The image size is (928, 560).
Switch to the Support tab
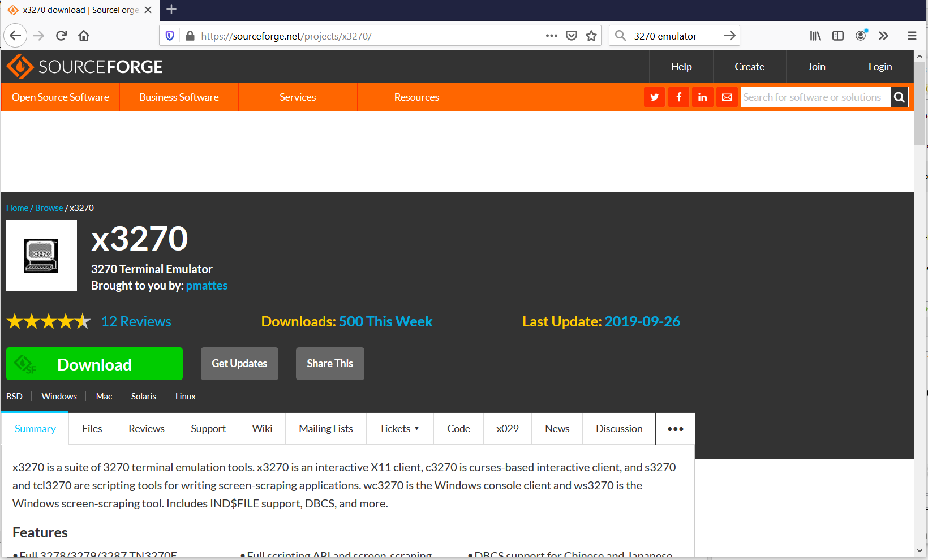click(x=208, y=429)
